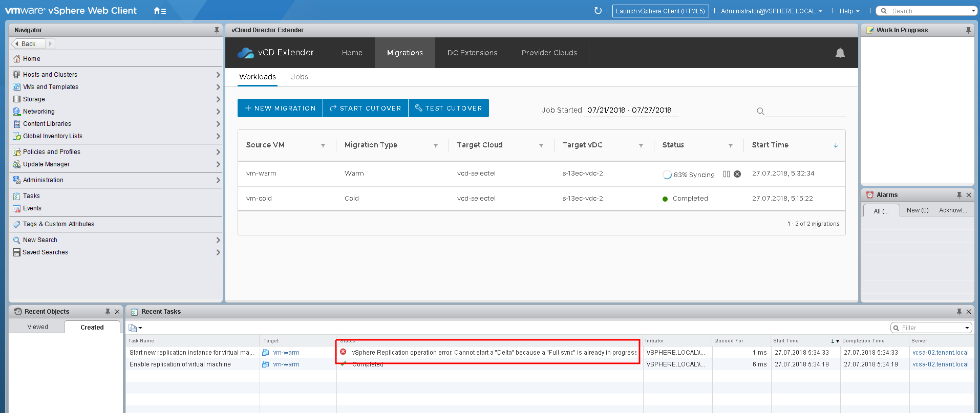The image size is (980, 413).
Task: Expand the Saved Searches chevron
Action: (218, 252)
